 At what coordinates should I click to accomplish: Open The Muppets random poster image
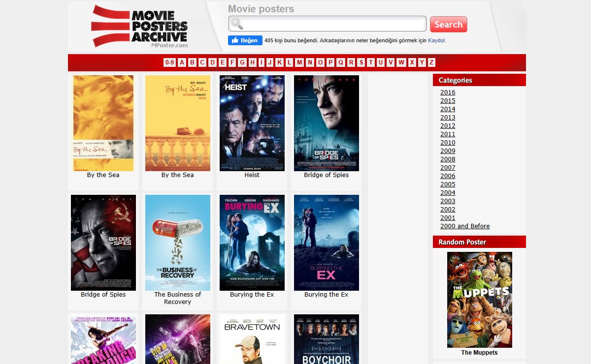pyautogui.click(x=480, y=300)
